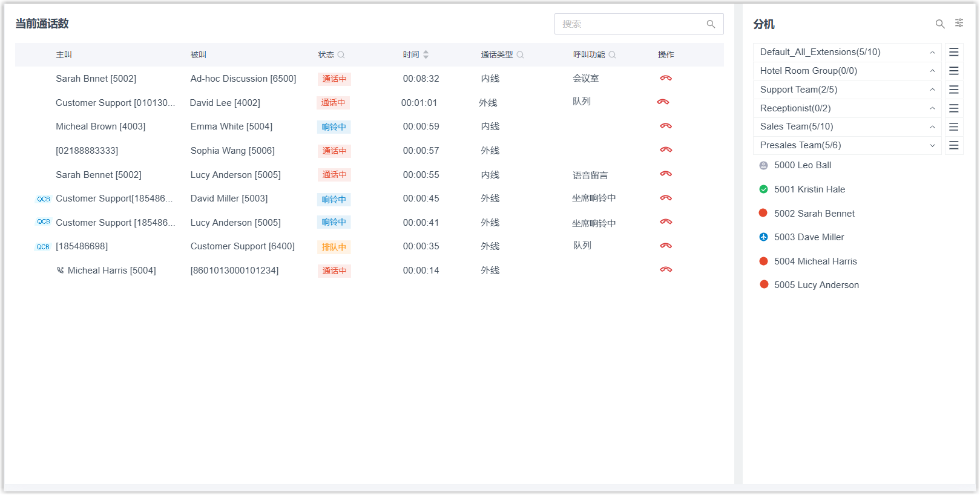
Task: Expand the Receptionist(0/2) group
Action: 932,109
